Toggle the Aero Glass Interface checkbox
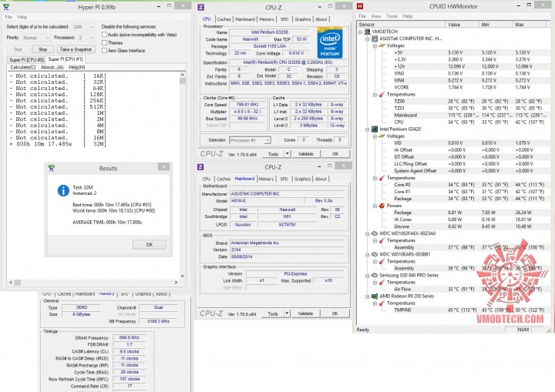 (104, 51)
